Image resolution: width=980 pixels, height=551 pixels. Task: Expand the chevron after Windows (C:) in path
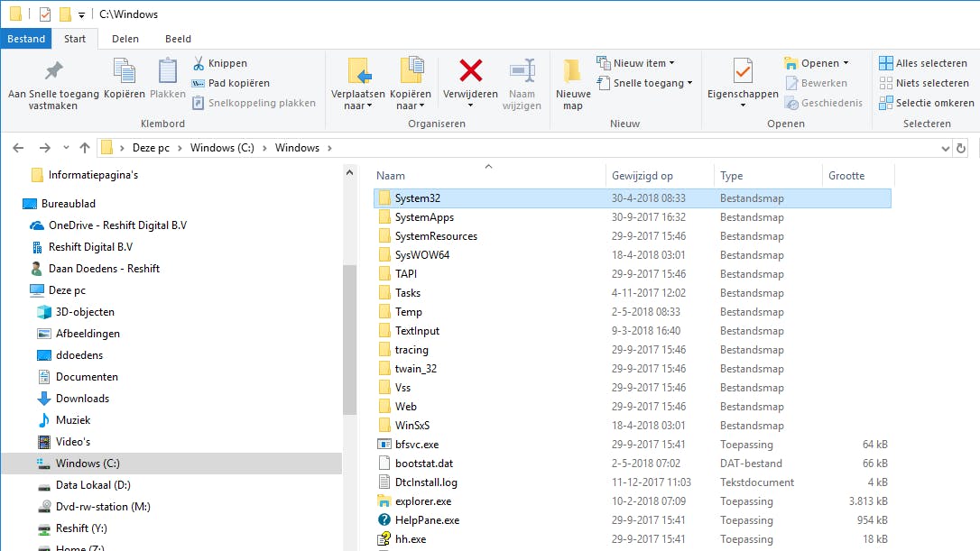click(264, 148)
